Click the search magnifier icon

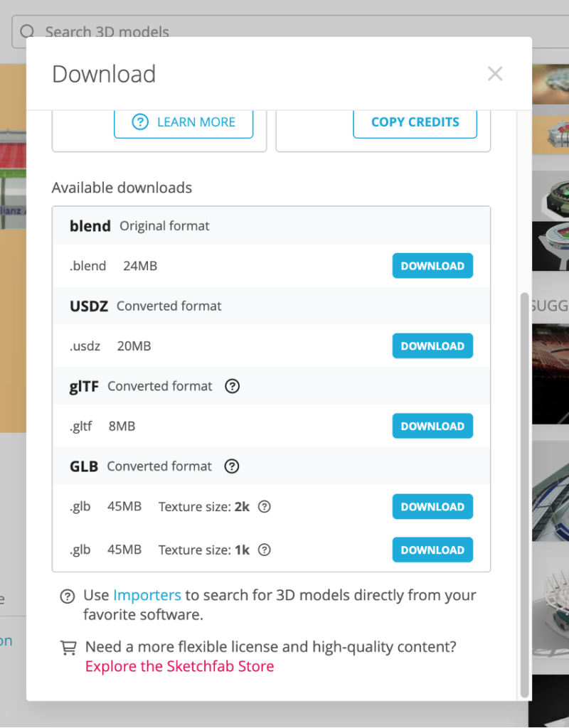(x=28, y=31)
